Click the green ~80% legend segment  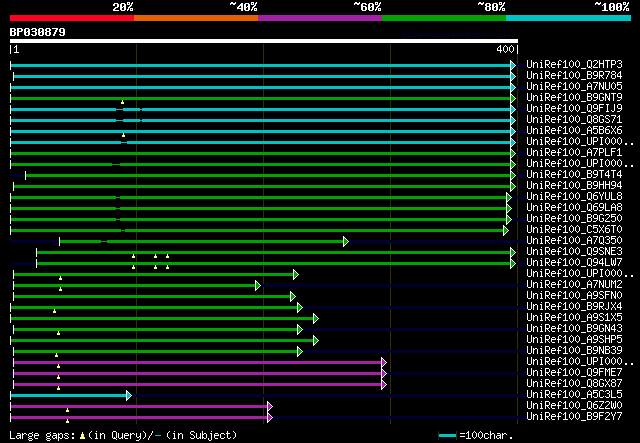(444, 18)
